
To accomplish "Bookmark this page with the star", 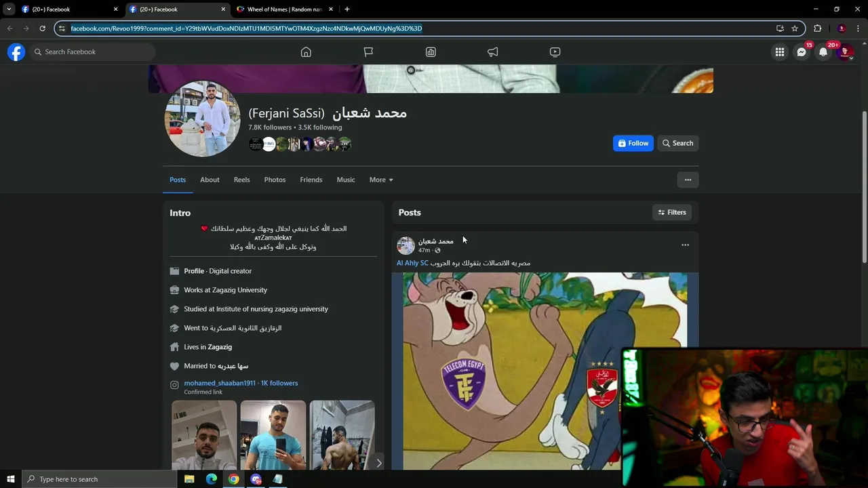I will point(795,28).
